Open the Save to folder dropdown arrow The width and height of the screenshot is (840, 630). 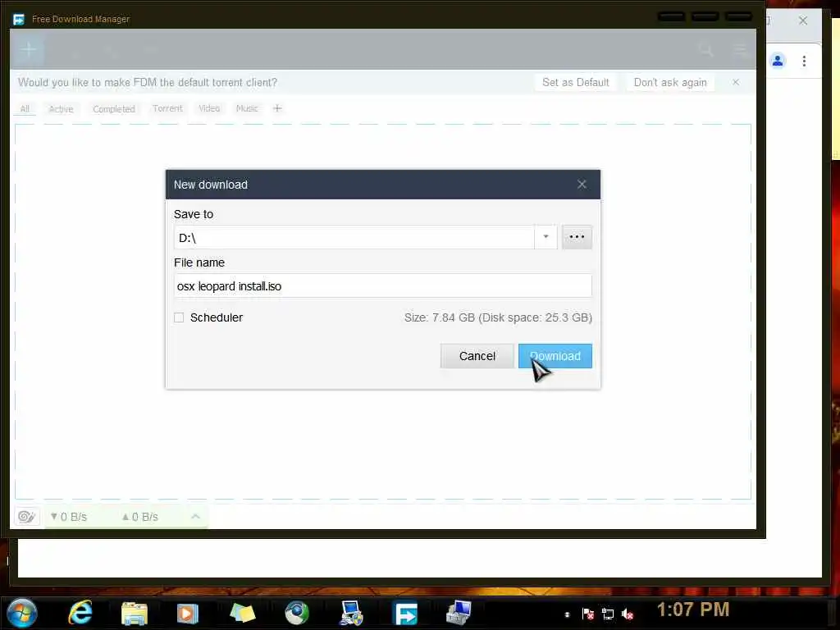point(546,237)
